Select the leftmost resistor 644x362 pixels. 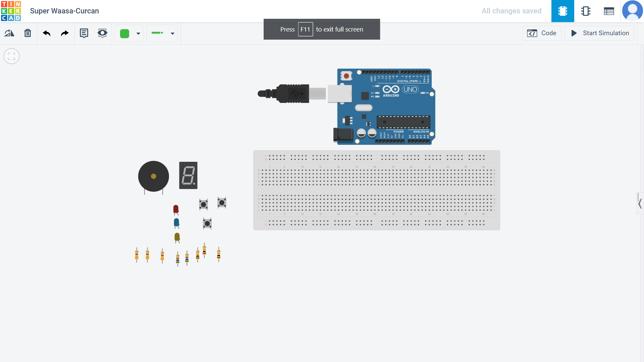coord(137,255)
